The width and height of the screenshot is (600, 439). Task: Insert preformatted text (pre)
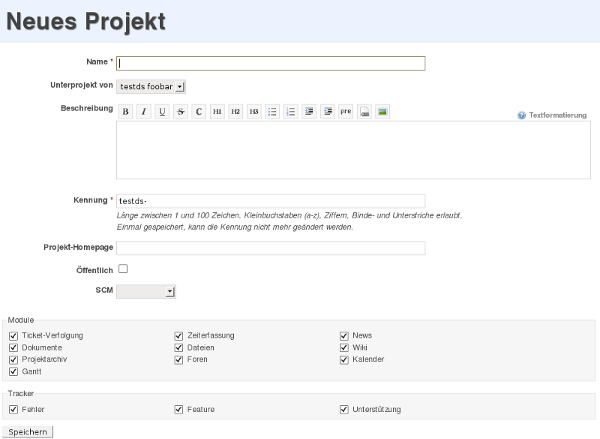point(346,112)
